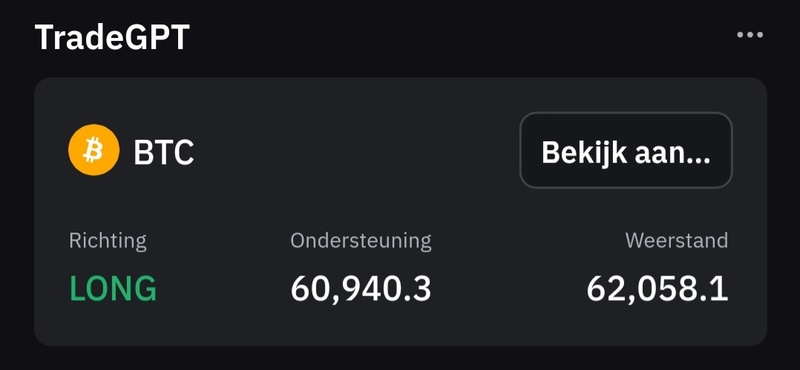Image resolution: width=800 pixels, height=370 pixels.
Task: Tap the Bekijk aan... button
Action: click(626, 150)
